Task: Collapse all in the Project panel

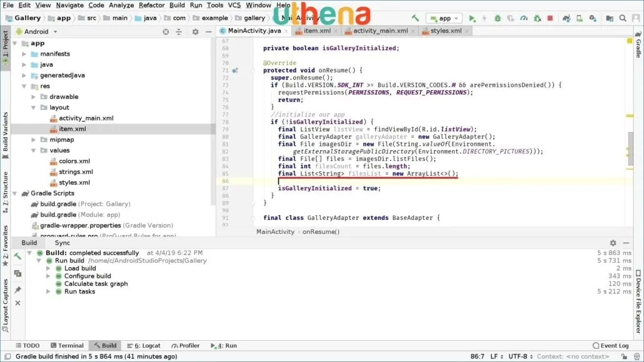Action: 179,32
